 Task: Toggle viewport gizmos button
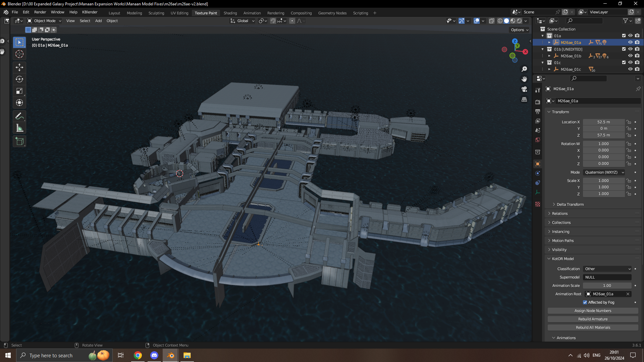(x=462, y=21)
